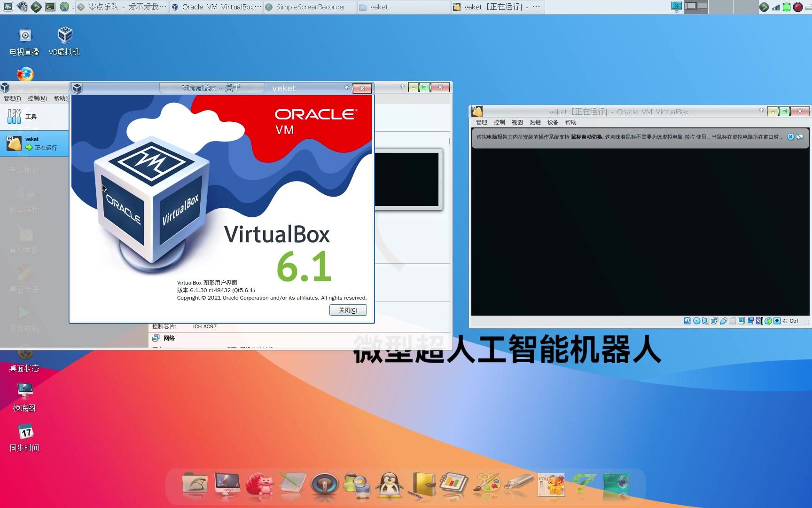Viewport: 812px width, 508px height.
Task: Select 工具 tools entry in VirtualBox Manager
Action: tap(34, 116)
